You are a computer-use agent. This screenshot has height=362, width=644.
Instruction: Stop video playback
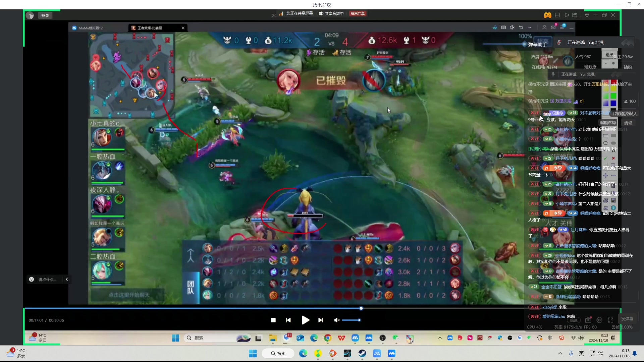pyautogui.click(x=273, y=320)
